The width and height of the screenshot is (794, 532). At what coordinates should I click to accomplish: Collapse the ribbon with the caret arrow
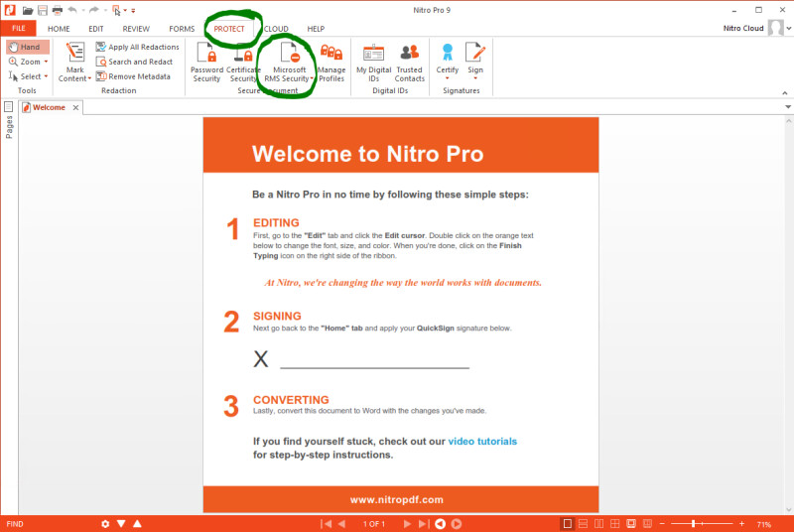(785, 92)
